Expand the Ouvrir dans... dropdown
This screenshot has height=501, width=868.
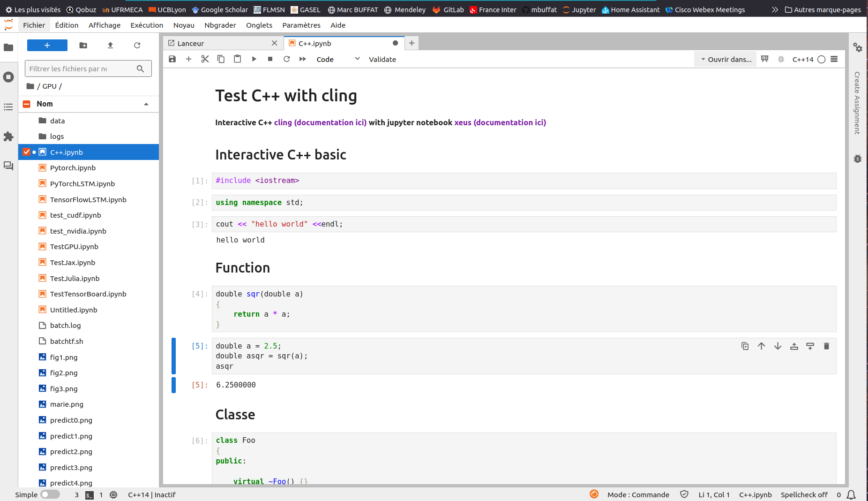[x=726, y=59]
